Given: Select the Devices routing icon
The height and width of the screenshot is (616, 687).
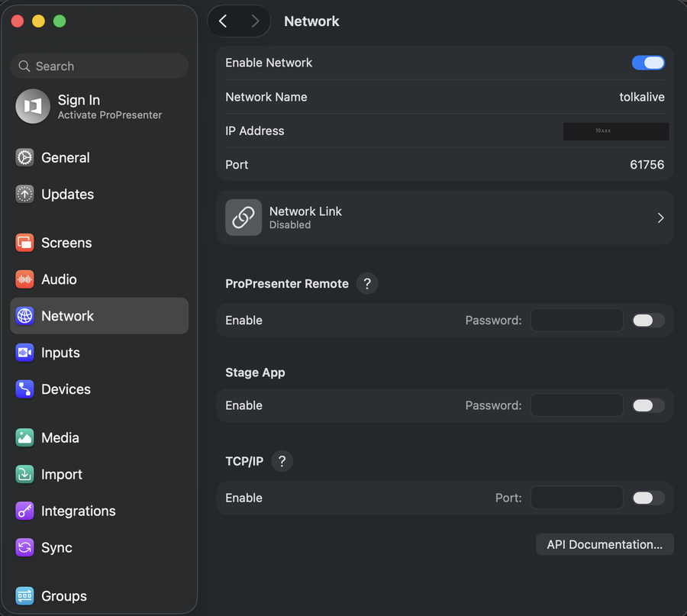Looking at the screenshot, I should click(24, 389).
